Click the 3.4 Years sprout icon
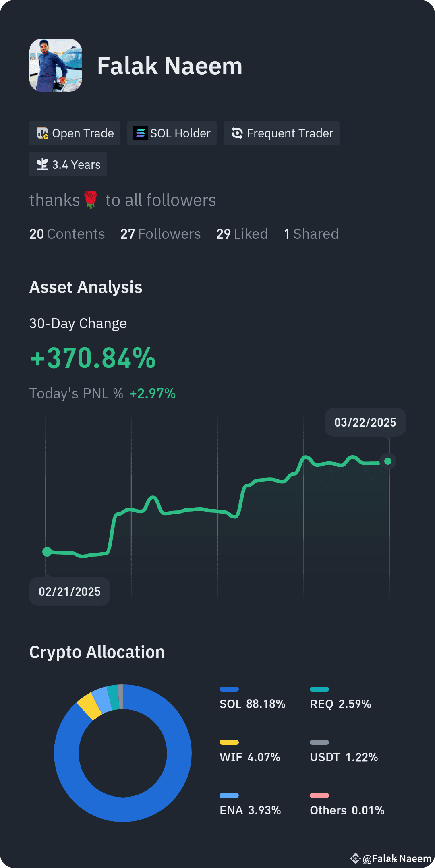Screen dimensions: 435x868 coord(42,164)
